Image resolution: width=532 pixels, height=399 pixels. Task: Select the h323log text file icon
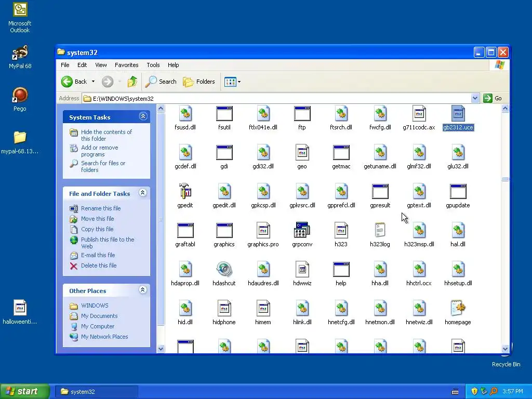click(x=380, y=230)
